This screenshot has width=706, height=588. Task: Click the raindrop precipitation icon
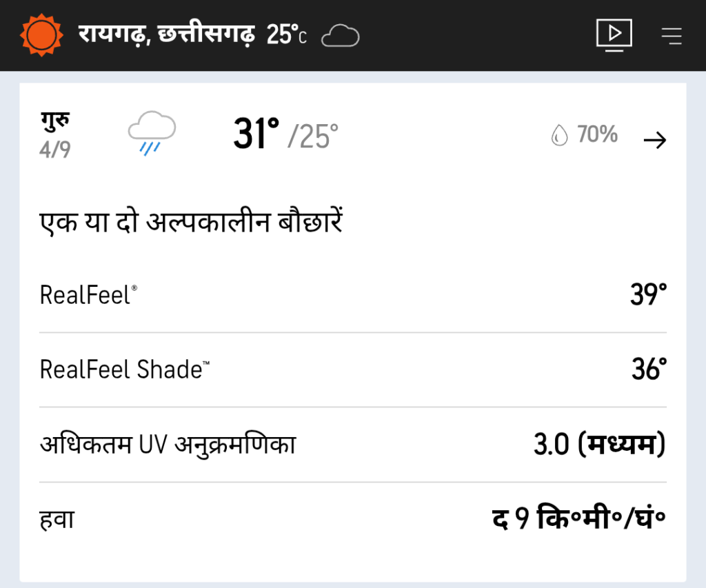click(558, 136)
